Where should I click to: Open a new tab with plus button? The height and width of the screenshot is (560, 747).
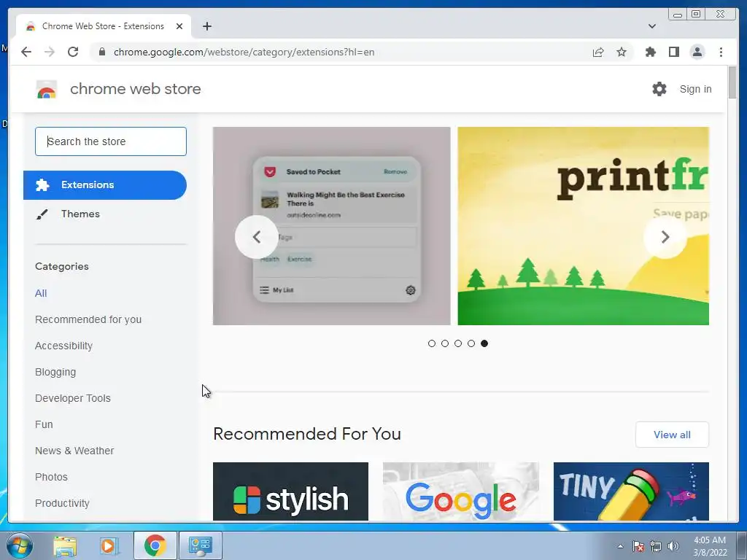tap(206, 26)
